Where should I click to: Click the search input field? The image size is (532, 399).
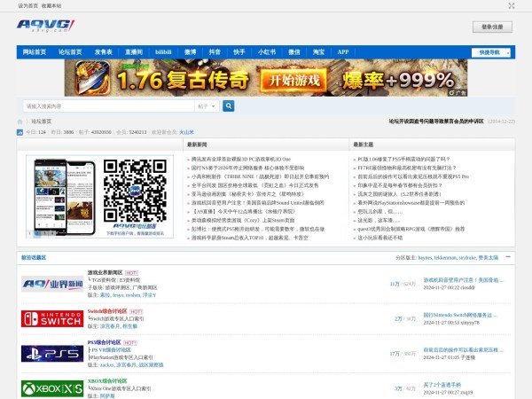click(x=108, y=106)
